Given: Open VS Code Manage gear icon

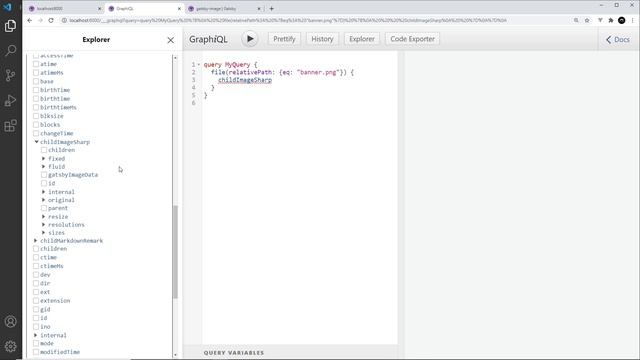Looking at the screenshot, I should (x=11, y=346).
